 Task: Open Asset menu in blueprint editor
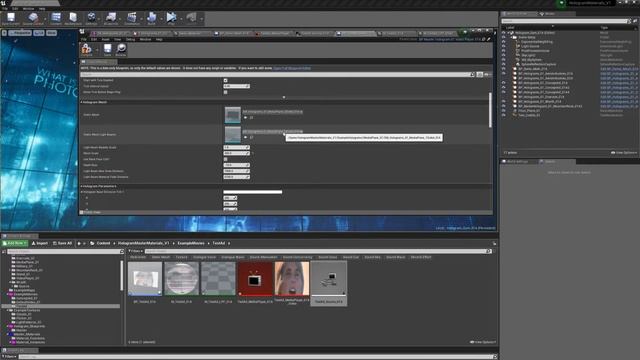coord(105,39)
